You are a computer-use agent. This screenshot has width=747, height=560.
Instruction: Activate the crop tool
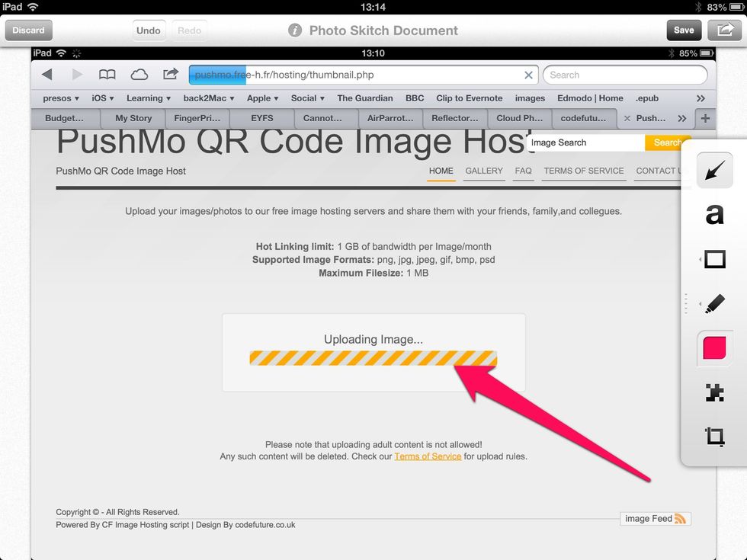click(x=715, y=436)
